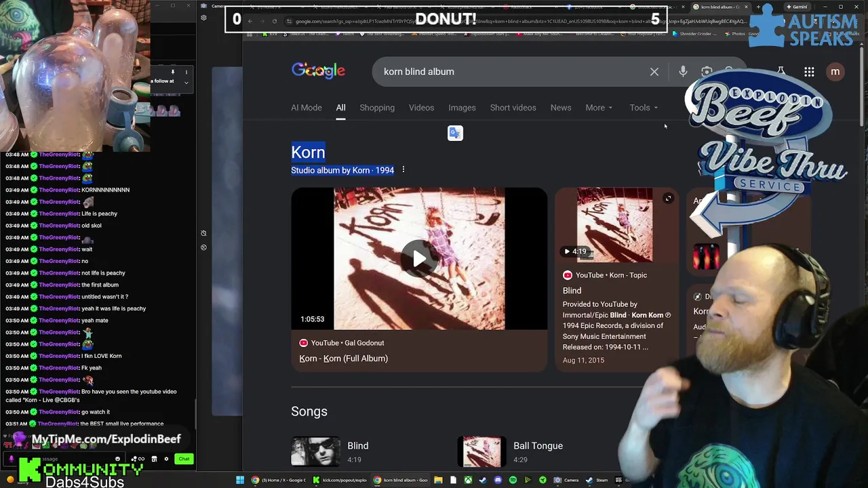Click the Songs section heading
The image size is (868, 488).
point(309,411)
